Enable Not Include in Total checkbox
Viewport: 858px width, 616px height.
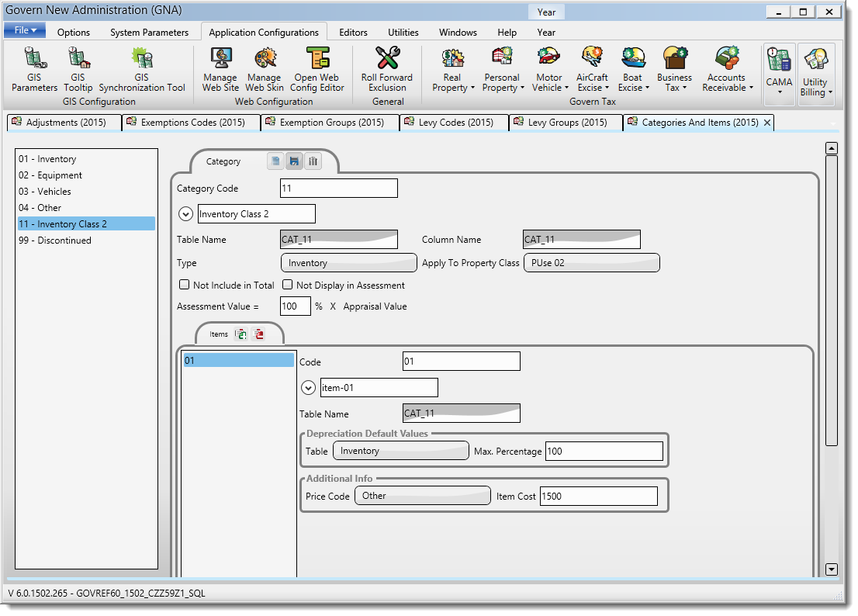point(184,286)
